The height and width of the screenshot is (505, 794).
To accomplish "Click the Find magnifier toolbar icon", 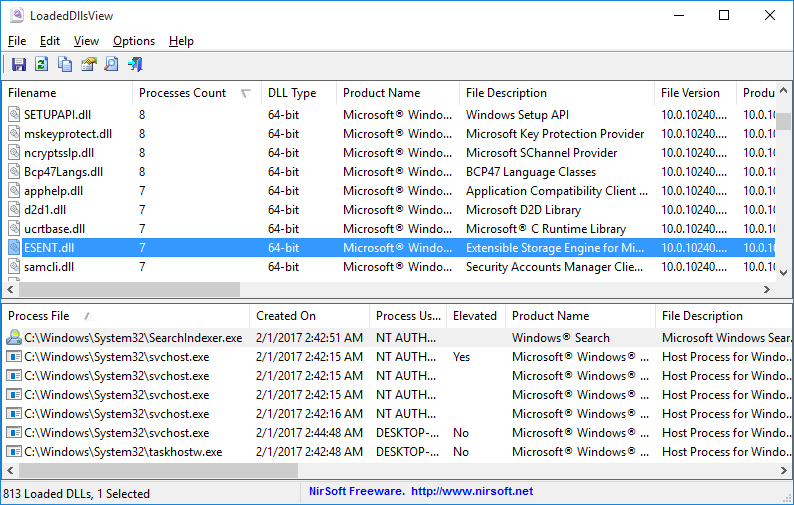I will tap(111, 65).
